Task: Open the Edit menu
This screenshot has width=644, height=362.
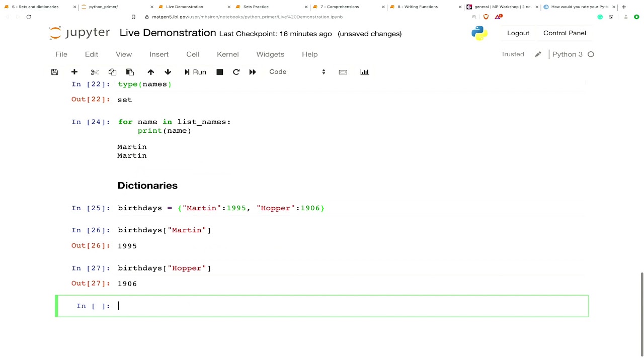Action: click(x=92, y=54)
